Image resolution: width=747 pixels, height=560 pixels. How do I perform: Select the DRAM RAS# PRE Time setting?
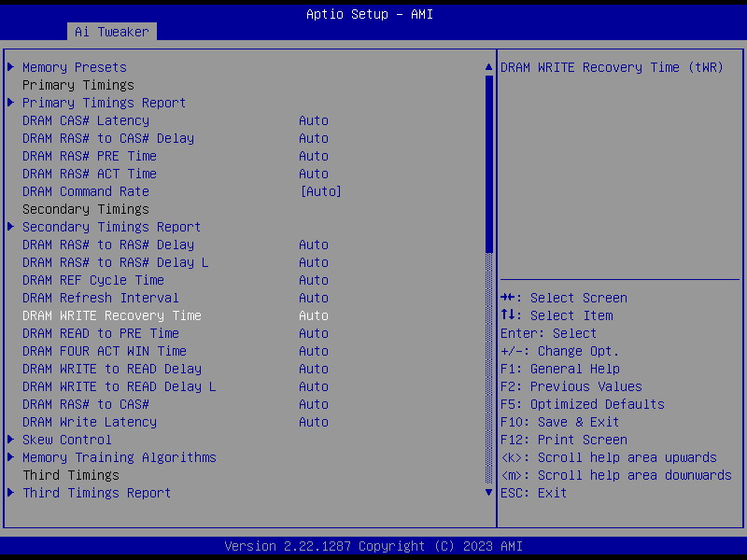click(90, 156)
